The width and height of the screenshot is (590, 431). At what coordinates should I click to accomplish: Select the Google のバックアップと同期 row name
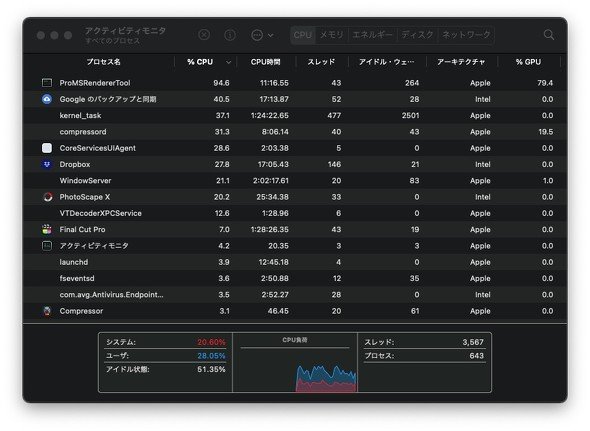(x=108, y=99)
